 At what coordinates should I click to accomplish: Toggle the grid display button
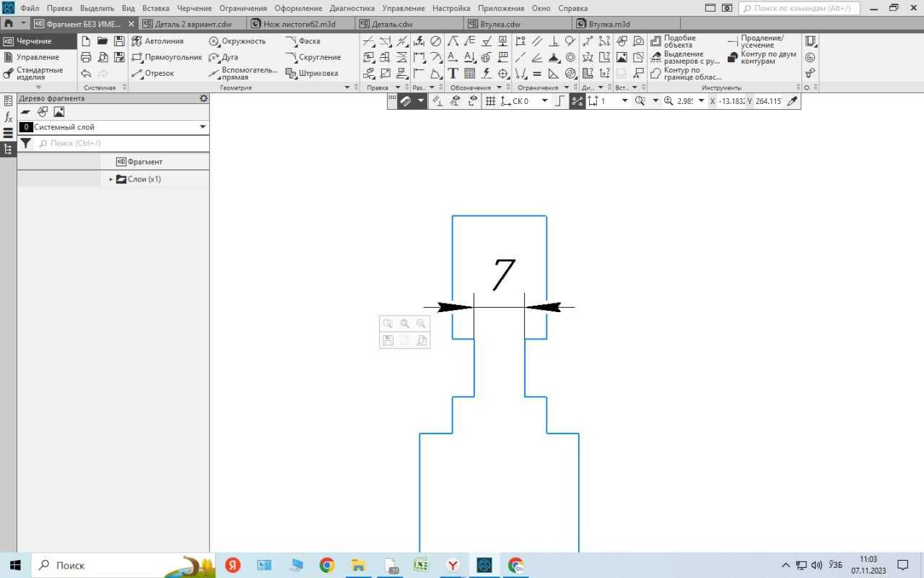[490, 101]
